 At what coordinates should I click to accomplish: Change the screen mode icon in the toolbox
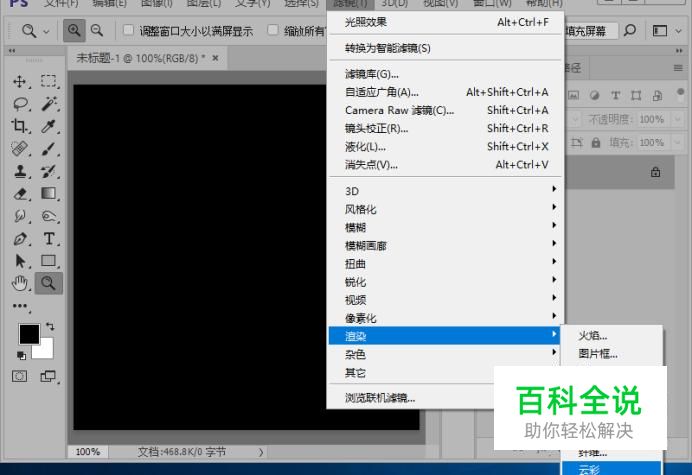coord(48,376)
